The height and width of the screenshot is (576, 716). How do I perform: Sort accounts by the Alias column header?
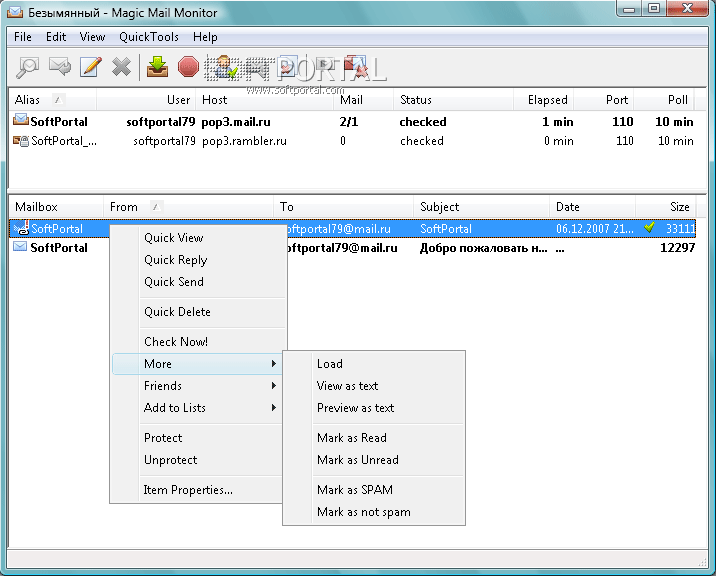click(28, 100)
